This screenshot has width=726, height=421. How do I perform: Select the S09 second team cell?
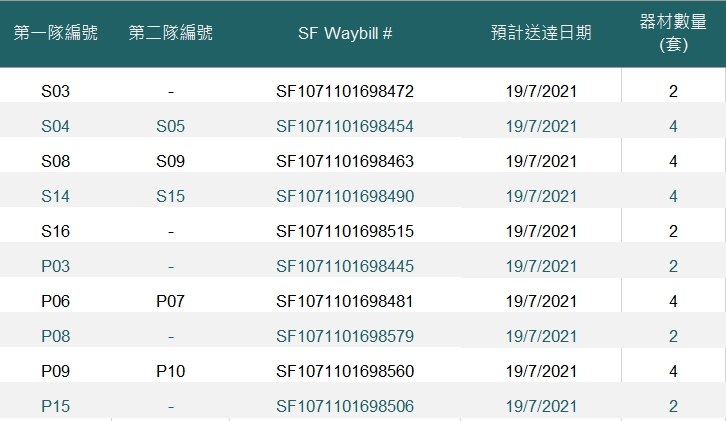click(x=171, y=161)
